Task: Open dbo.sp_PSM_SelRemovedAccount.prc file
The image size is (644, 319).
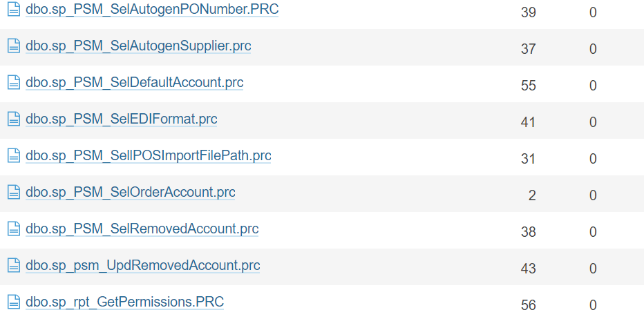Action: pyautogui.click(x=142, y=229)
